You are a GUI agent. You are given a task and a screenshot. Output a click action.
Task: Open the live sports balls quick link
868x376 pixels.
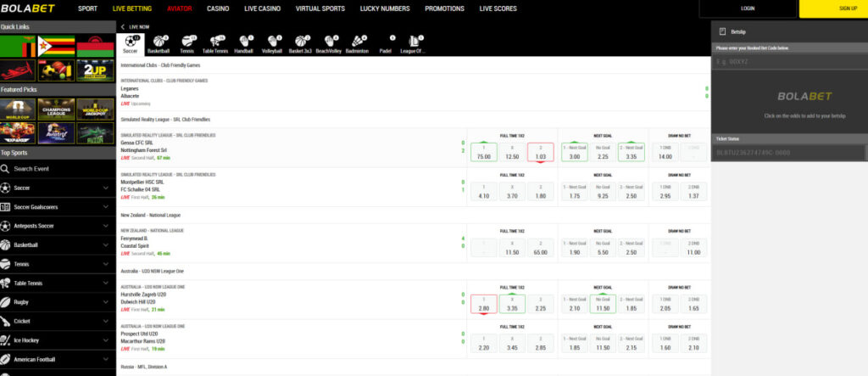click(56, 70)
